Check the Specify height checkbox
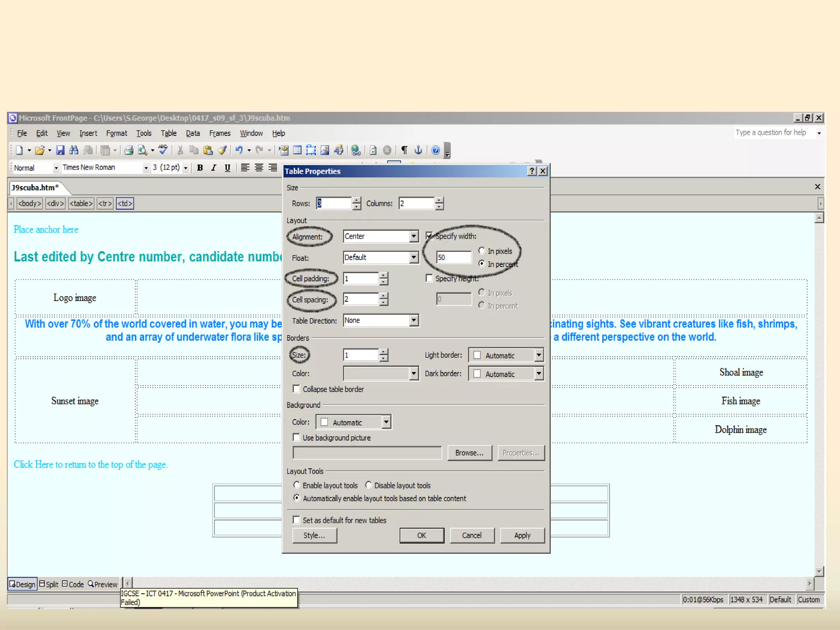 click(429, 278)
